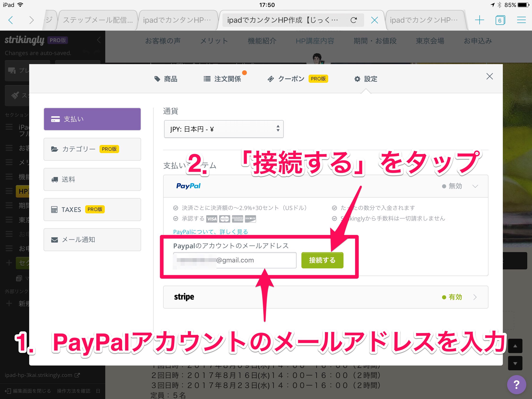
Task: Focus the PayPal account email field
Action: [x=235, y=260]
